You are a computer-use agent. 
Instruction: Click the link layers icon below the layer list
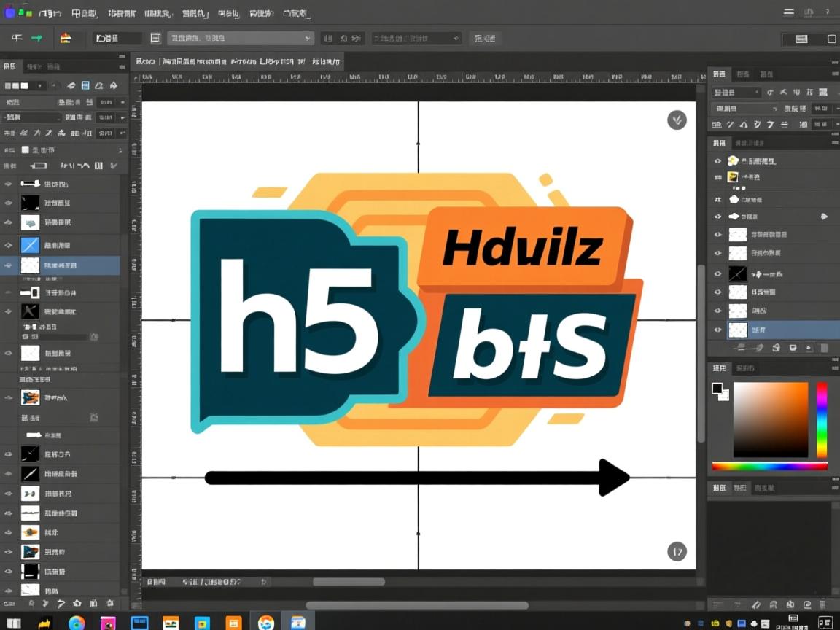tap(739, 348)
